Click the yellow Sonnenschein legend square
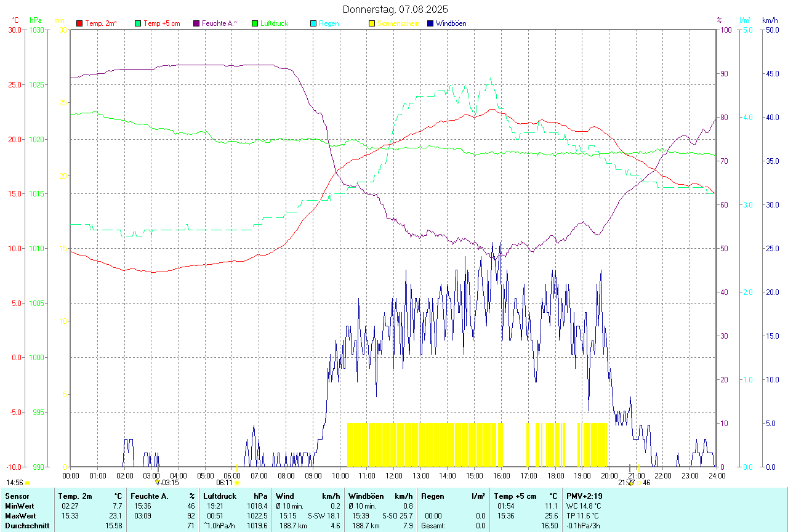Viewport: 788px width, 532px height. [372, 23]
